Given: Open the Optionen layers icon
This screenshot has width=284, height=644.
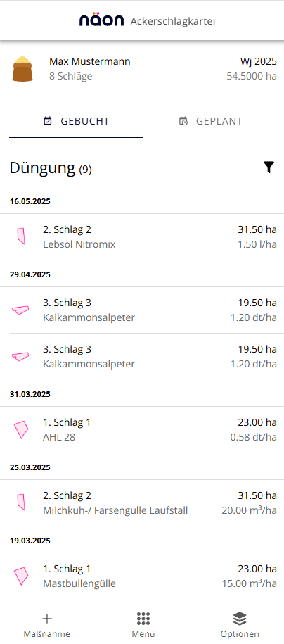Looking at the screenshot, I should pyautogui.click(x=240, y=618).
